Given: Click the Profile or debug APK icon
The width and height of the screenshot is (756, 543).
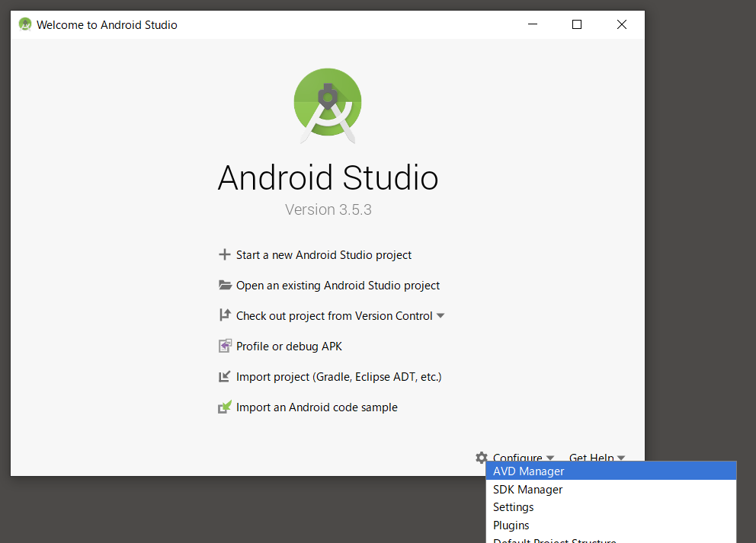Looking at the screenshot, I should click(x=225, y=346).
